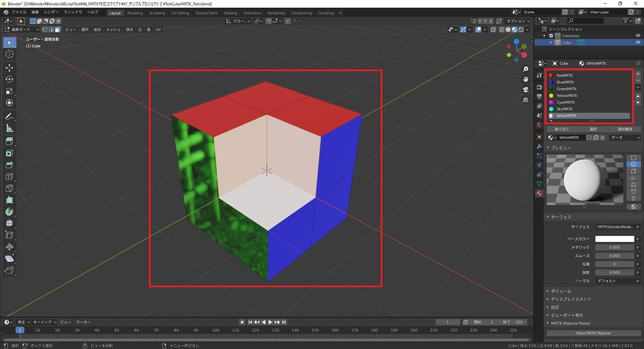Select the Knife tool
The height and width of the screenshot is (349, 644).
tap(9, 188)
